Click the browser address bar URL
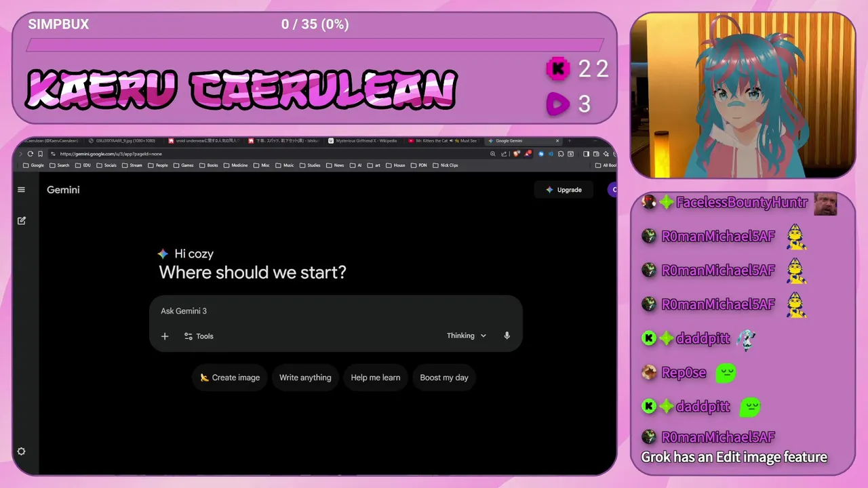Screen dimensions: 868x488 111,154
